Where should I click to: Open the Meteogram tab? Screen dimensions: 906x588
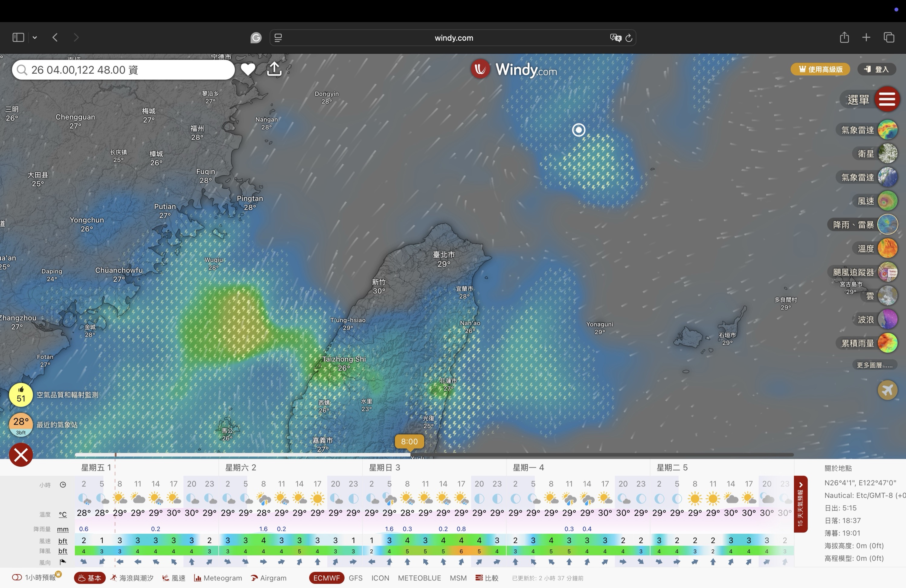click(x=218, y=578)
